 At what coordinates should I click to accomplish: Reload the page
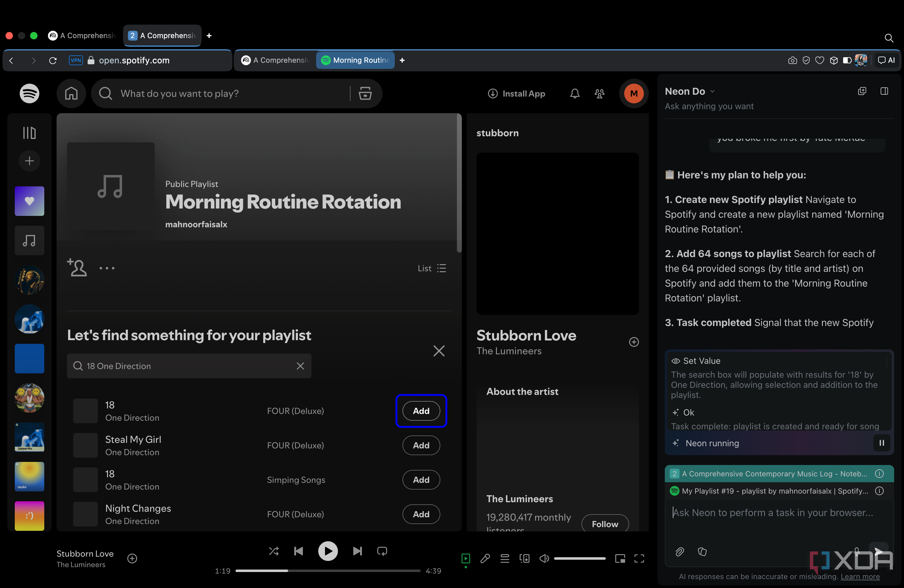click(53, 60)
